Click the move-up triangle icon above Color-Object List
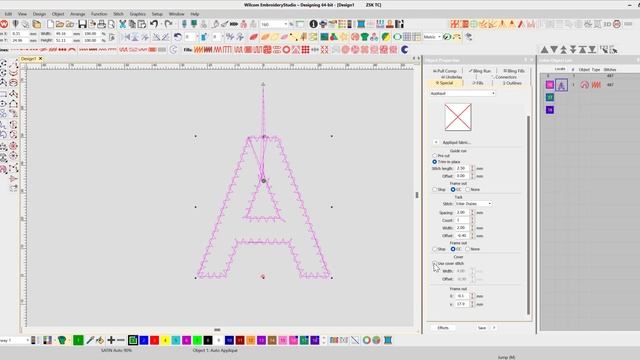 coord(544,50)
